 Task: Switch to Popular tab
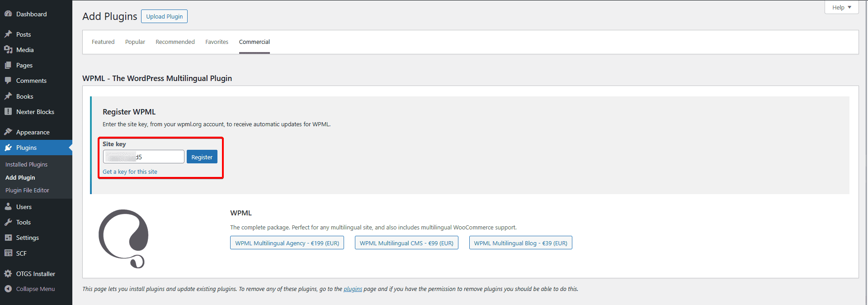135,42
